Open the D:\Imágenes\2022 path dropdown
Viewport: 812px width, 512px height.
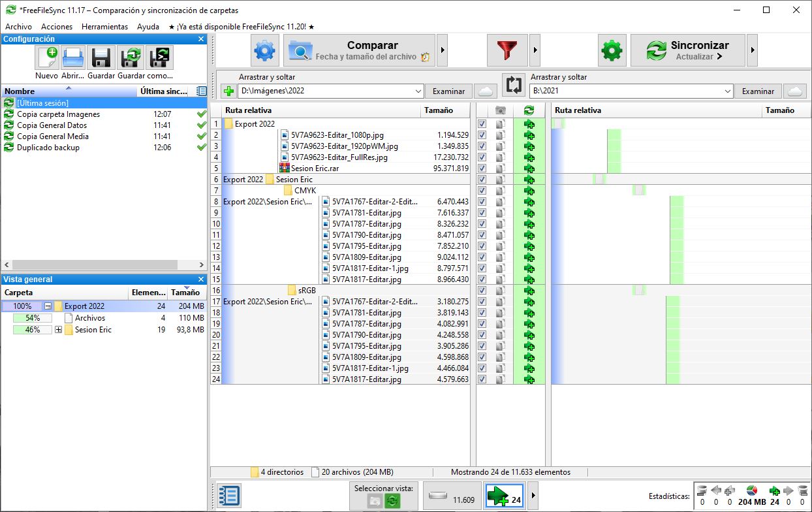(418, 91)
